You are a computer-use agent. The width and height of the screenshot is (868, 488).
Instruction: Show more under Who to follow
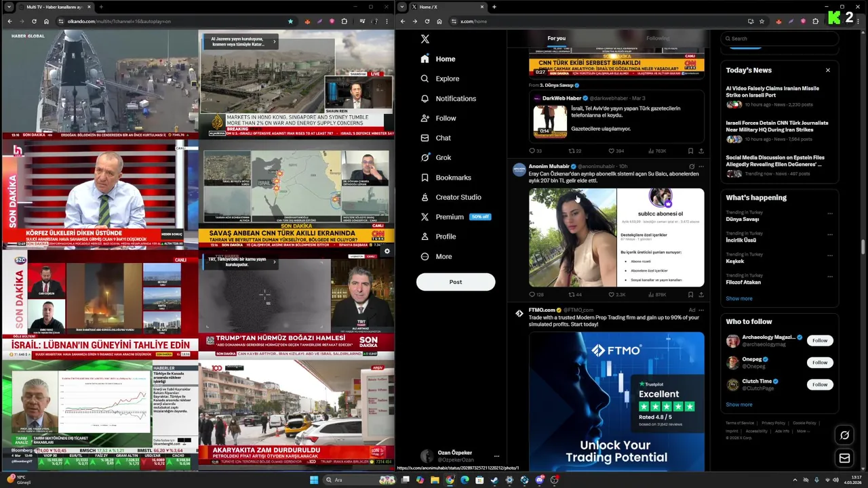pyautogui.click(x=738, y=405)
